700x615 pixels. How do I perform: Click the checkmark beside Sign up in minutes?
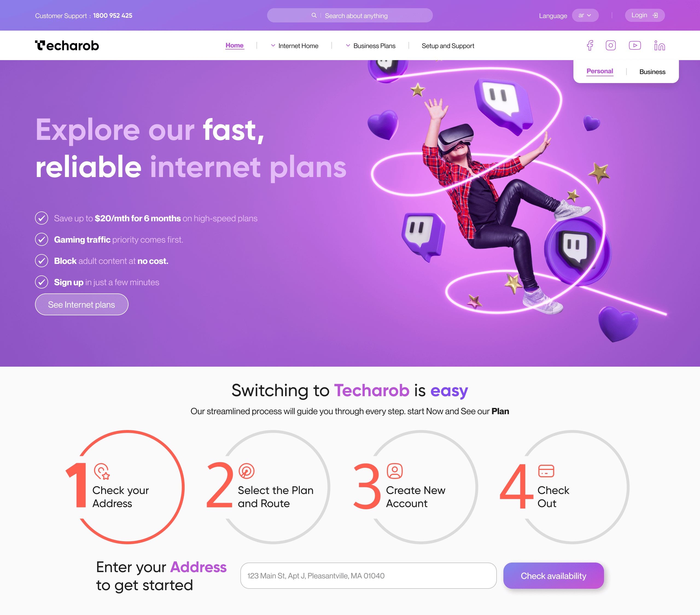[42, 282]
